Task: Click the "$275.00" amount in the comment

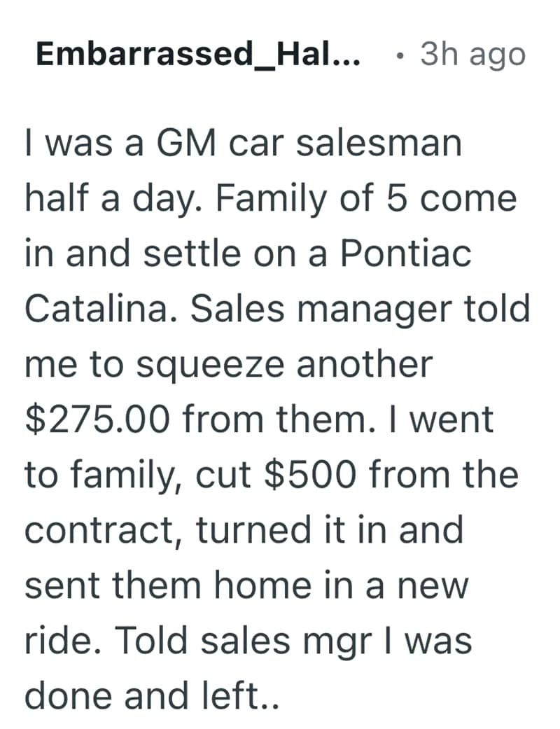Action: (96, 419)
